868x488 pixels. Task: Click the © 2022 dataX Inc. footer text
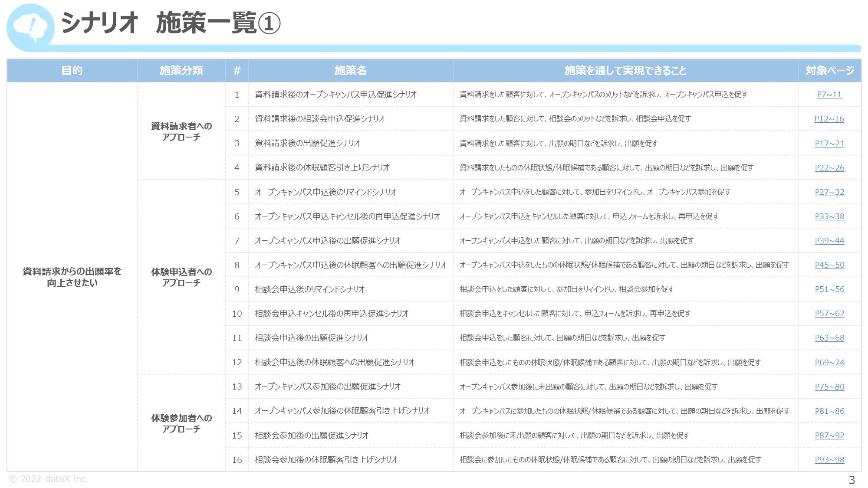point(49,479)
